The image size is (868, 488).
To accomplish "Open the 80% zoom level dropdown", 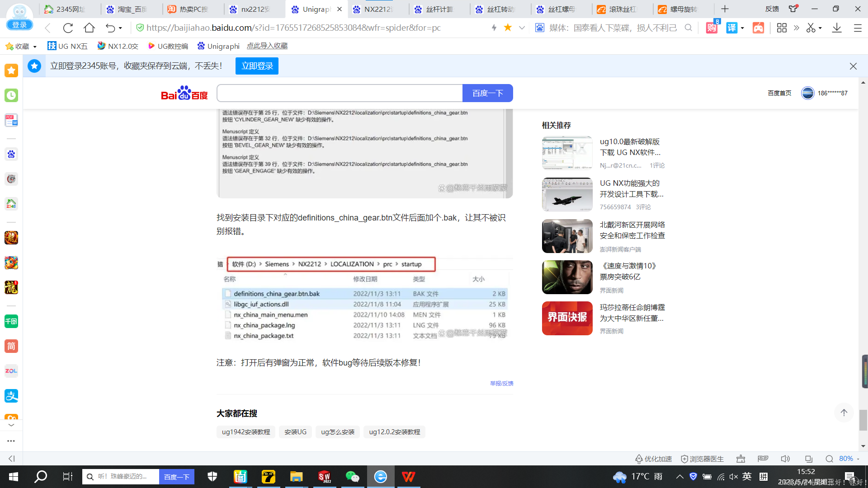I will 849,459.
